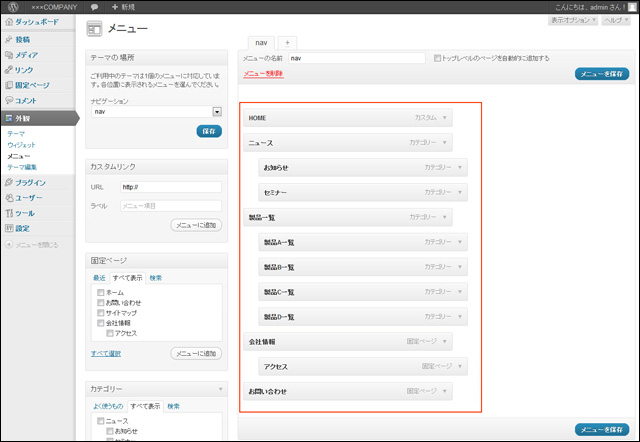Expand the セミナー menu item arrow
The height and width of the screenshot is (442, 640).
point(460,192)
